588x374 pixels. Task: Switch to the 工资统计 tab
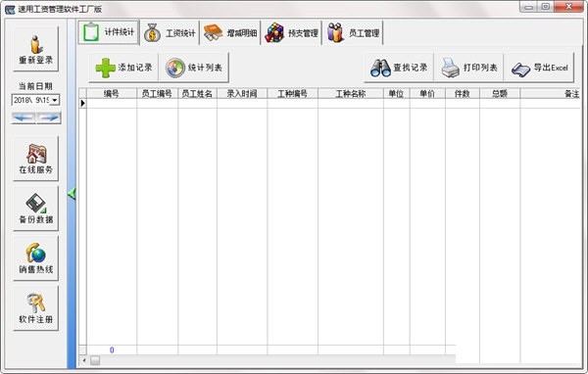[x=170, y=33]
